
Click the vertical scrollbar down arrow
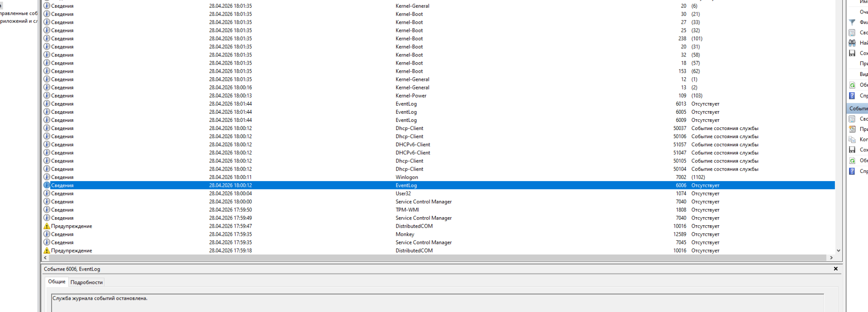pyautogui.click(x=838, y=251)
